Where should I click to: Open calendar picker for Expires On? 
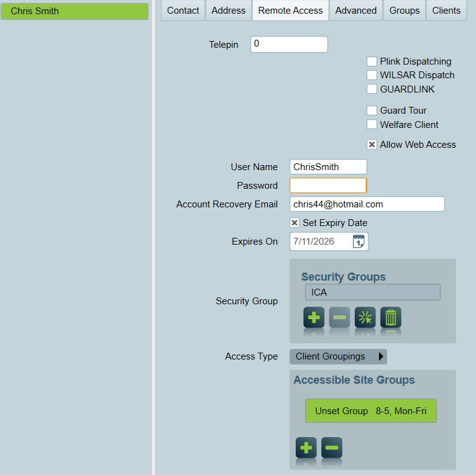click(359, 242)
